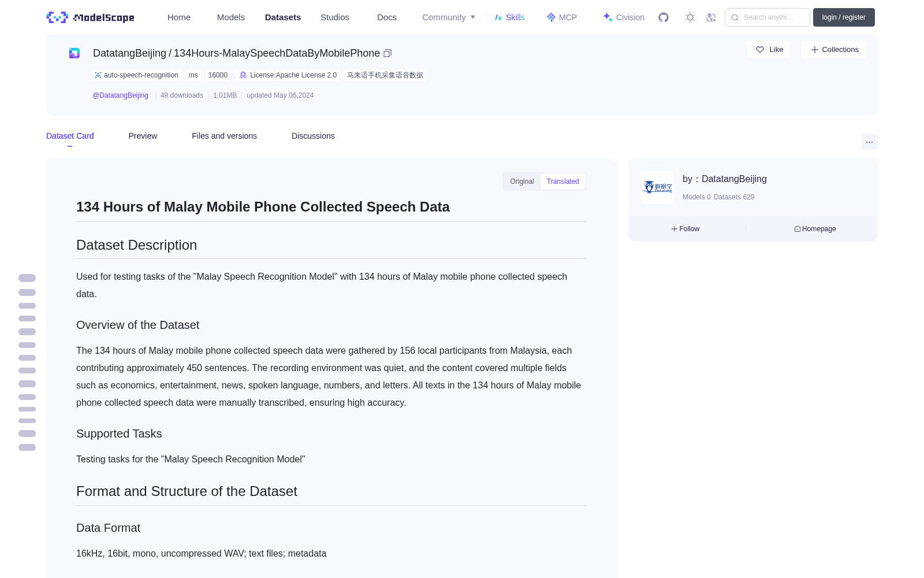Click the auto-speech-recognition tag
Screen dimensions: 924x578
click(137, 75)
